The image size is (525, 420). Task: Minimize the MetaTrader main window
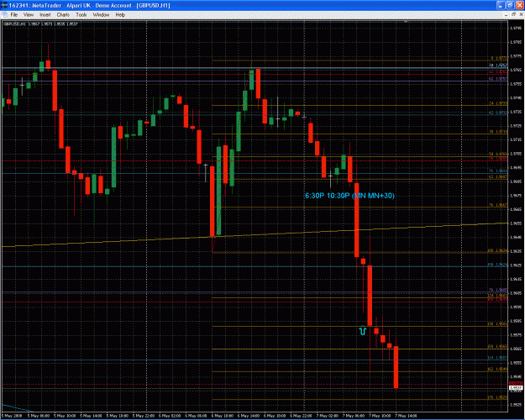(x=501, y=5)
